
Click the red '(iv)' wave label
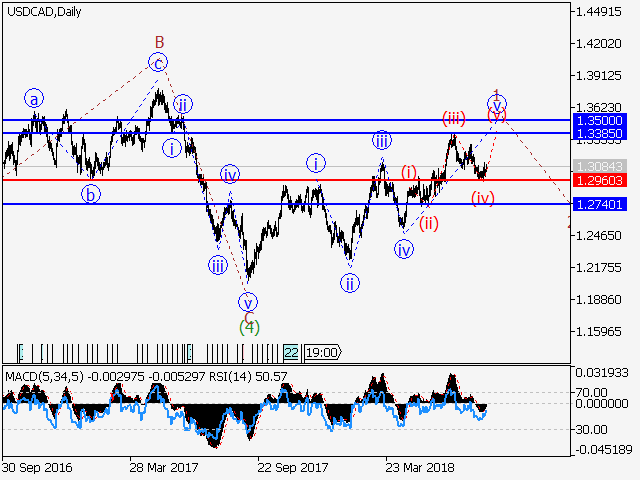coord(483,198)
